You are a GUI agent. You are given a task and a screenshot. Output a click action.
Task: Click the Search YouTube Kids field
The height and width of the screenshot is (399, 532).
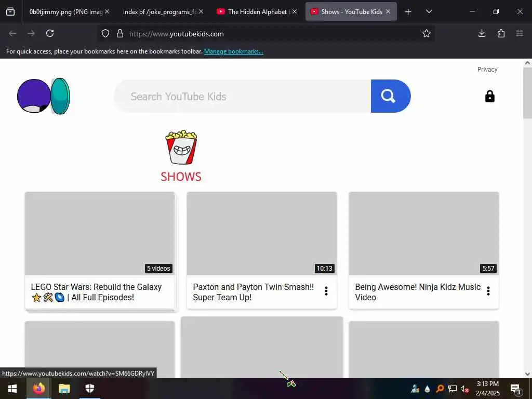click(243, 96)
